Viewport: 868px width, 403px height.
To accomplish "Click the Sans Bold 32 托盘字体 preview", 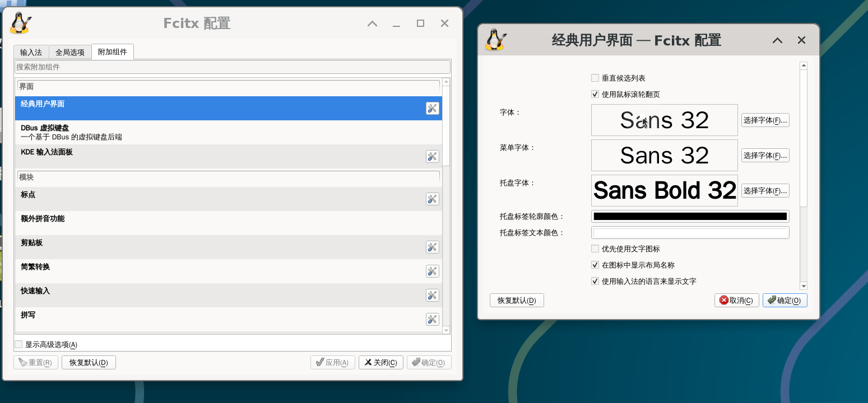I will [664, 190].
